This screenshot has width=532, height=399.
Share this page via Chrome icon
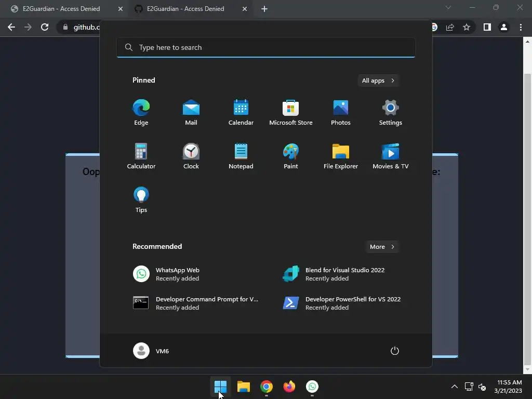click(x=450, y=27)
